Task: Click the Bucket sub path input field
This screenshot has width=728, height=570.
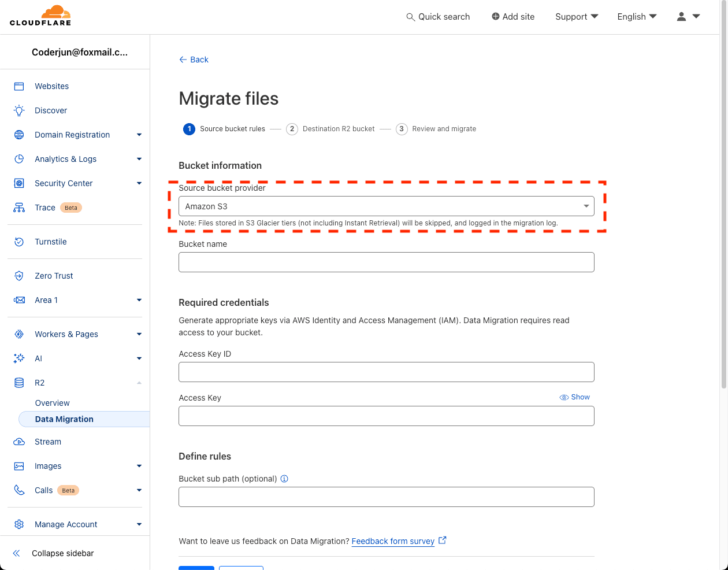Action: coord(387,497)
